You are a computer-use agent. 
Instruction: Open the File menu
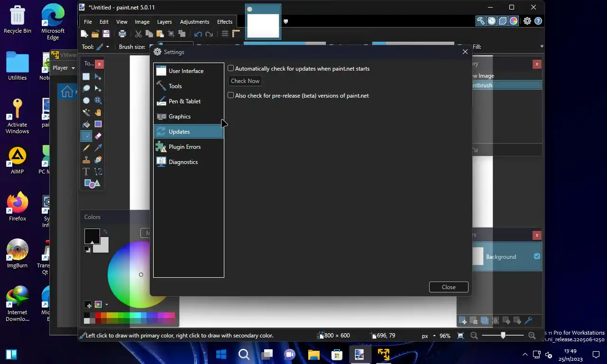[x=88, y=22]
